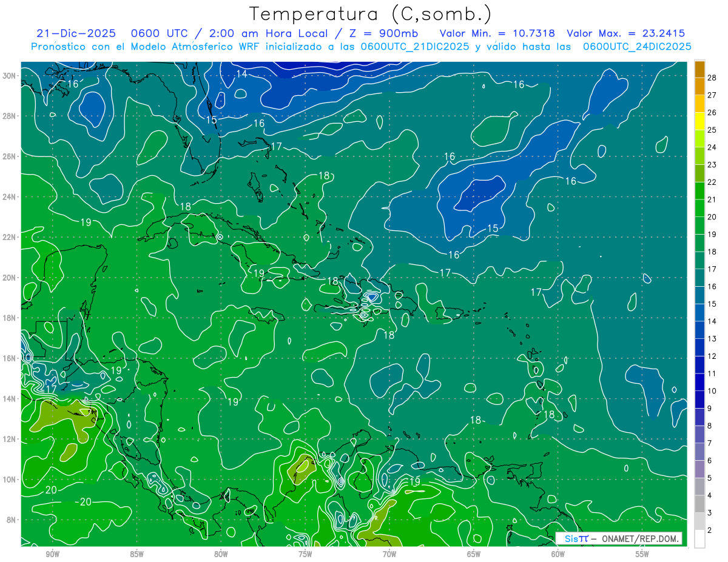Screen dimensions: 728x562
Task: Click the legend value label '2'
Action: coord(710,530)
